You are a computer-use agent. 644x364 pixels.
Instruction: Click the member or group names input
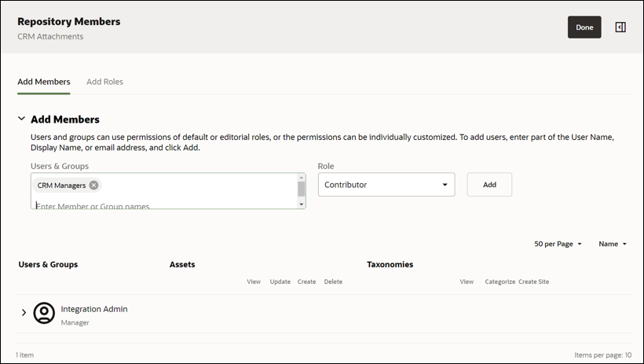(157, 206)
